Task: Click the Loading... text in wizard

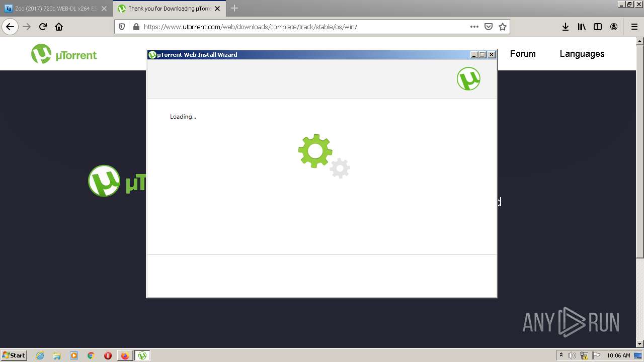Action: [183, 117]
